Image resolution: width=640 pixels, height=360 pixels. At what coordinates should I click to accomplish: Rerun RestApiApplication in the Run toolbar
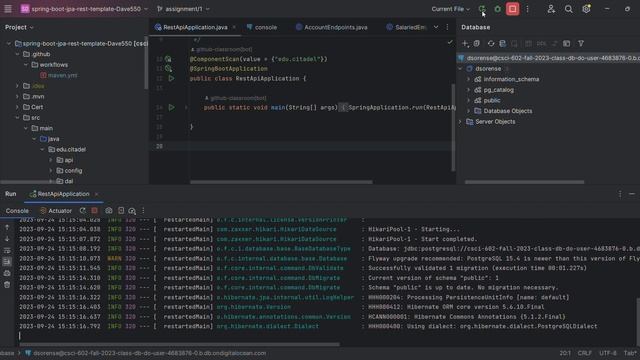point(83,211)
